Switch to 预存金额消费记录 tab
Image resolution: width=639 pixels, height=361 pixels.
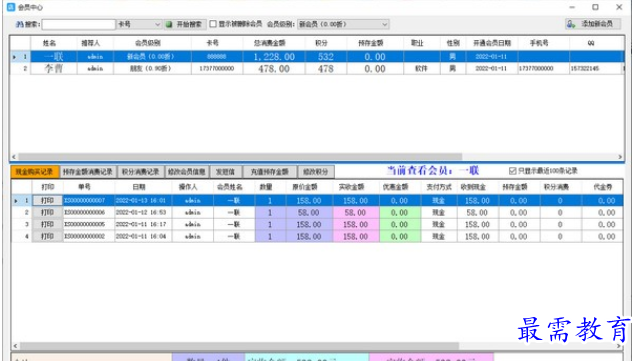[88, 172]
